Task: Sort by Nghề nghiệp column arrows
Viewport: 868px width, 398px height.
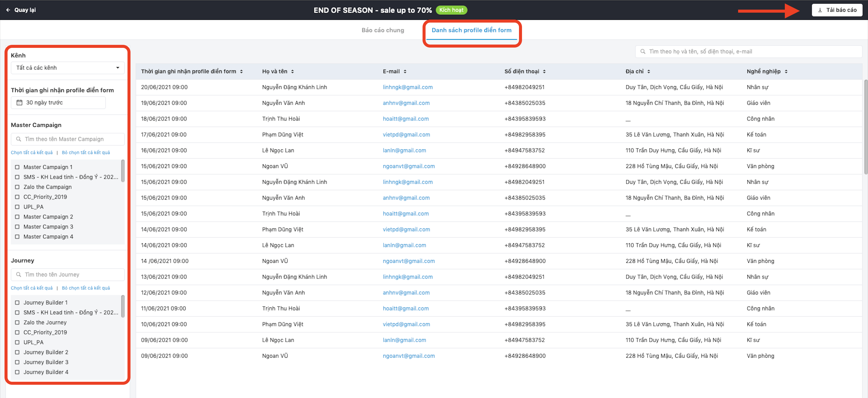Action: click(x=786, y=71)
